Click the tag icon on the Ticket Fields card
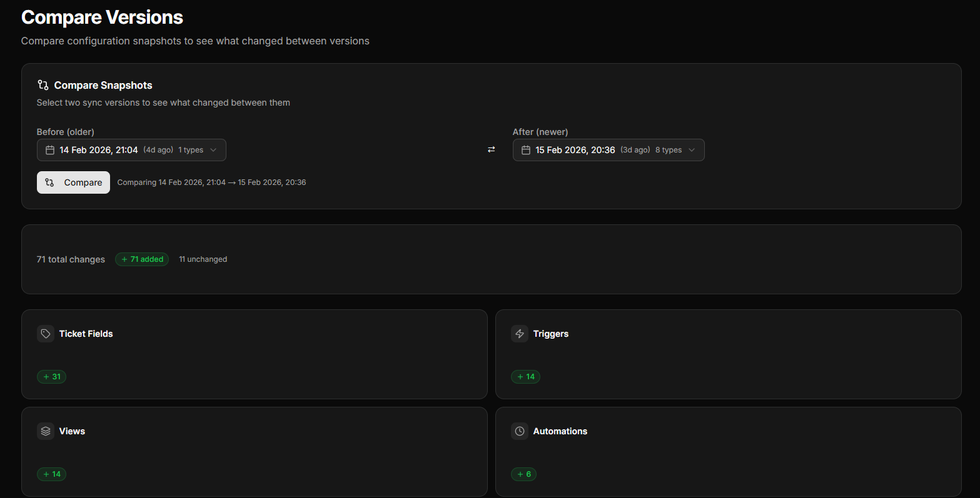Image resolution: width=980 pixels, height=498 pixels. pyautogui.click(x=45, y=334)
